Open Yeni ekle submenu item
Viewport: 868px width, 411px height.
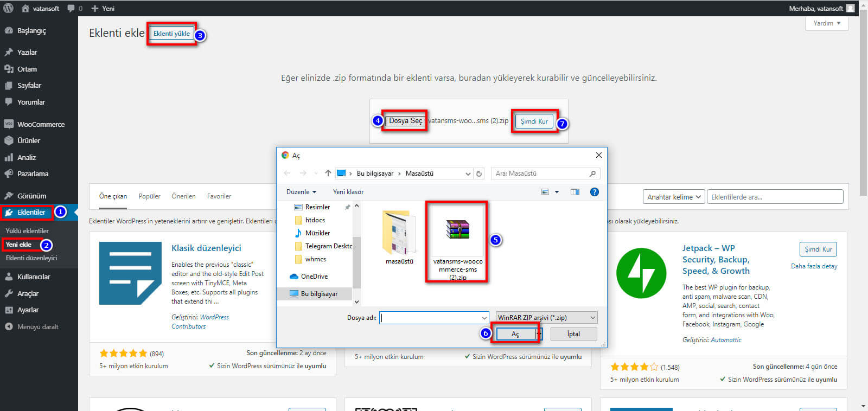coord(18,245)
